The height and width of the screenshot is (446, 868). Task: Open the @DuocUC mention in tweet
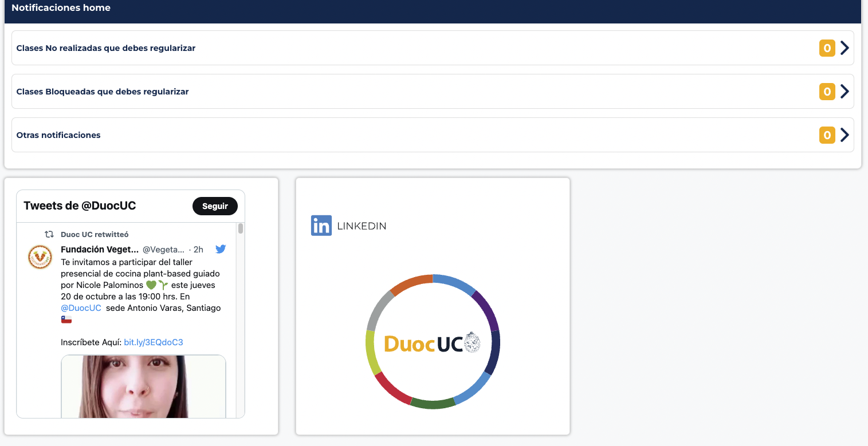tap(81, 308)
